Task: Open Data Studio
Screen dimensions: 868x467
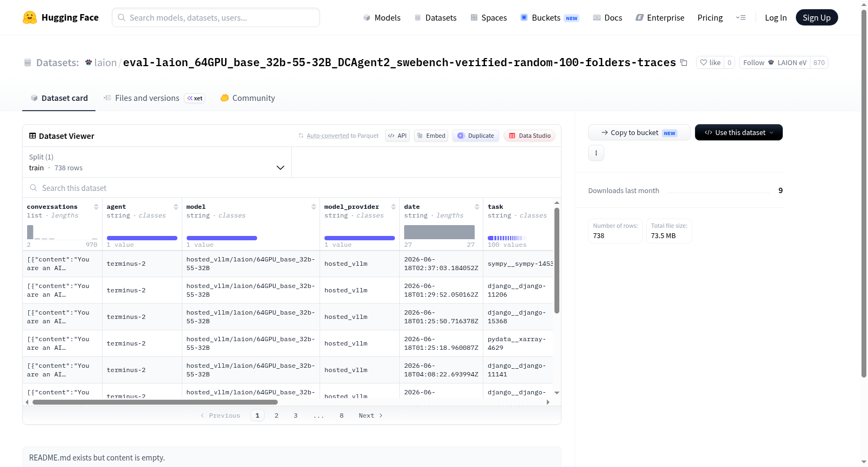Action: click(529, 136)
